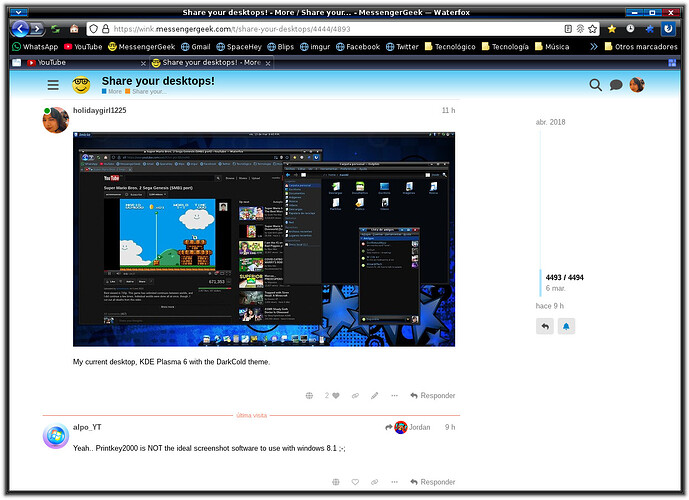689x500 pixels.
Task: Open the chat speech-bubble icon
Action: 616,85
